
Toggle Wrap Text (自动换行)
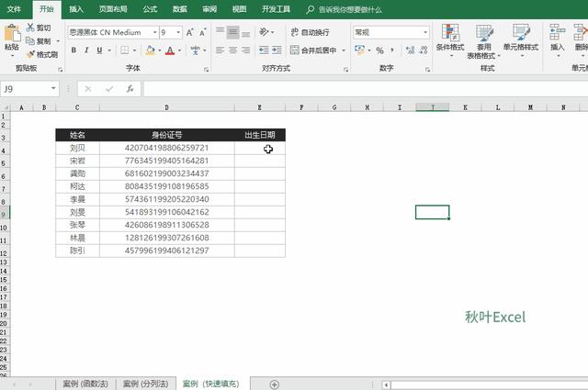coord(310,33)
